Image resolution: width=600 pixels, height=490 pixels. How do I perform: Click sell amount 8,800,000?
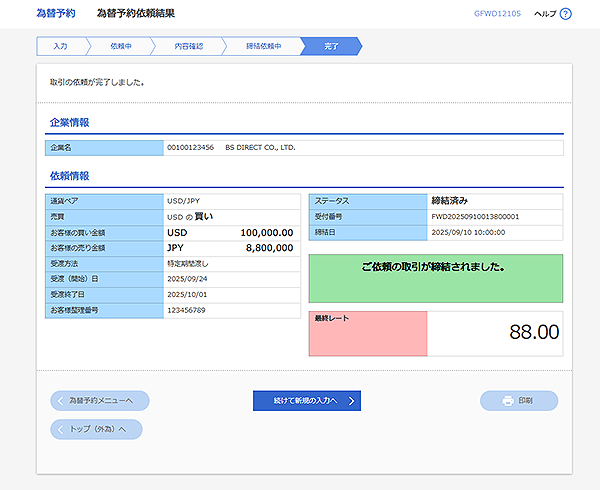[x=269, y=248]
